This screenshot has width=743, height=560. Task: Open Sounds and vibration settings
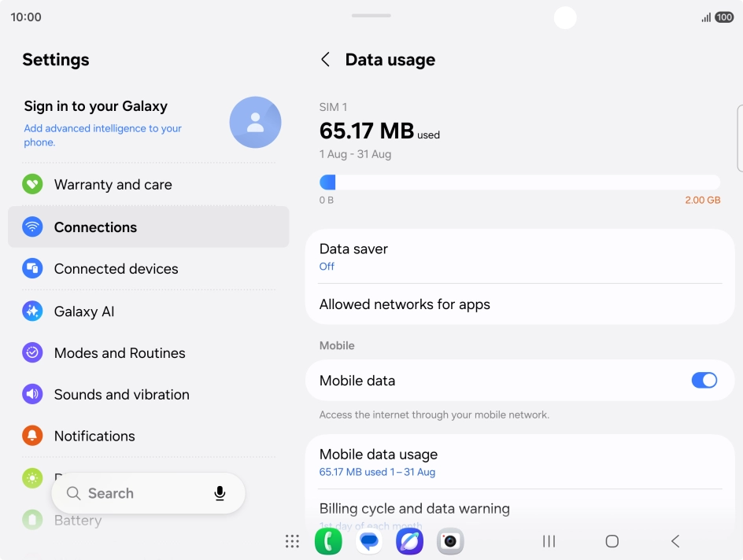[149, 394]
